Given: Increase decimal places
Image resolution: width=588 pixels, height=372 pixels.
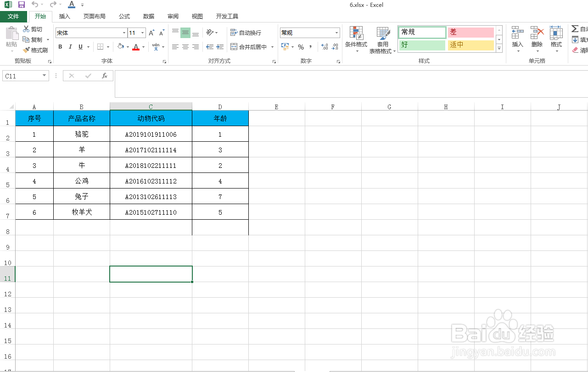Looking at the screenshot, I should pos(325,47).
